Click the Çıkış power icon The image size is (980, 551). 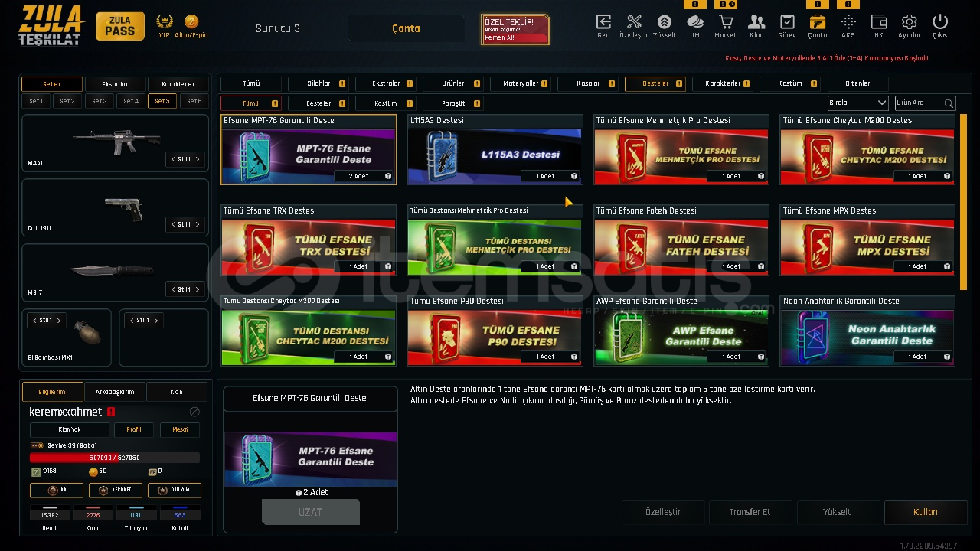click(x=940, y=22)
